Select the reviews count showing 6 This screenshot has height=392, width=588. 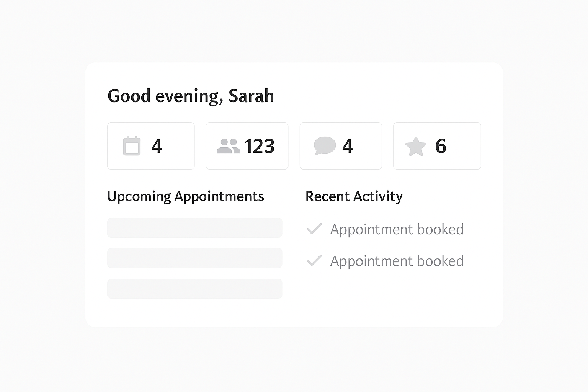(x=440, y=146)
